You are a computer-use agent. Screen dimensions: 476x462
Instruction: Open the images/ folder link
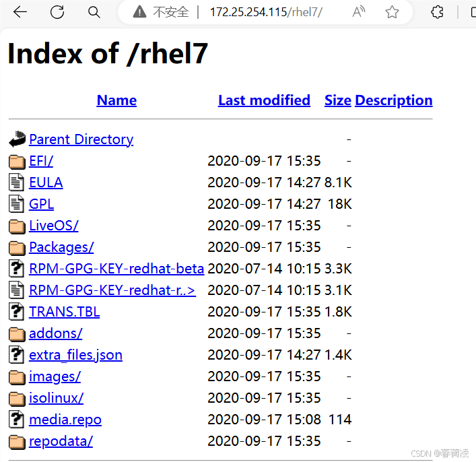click(x=55, y=376)
